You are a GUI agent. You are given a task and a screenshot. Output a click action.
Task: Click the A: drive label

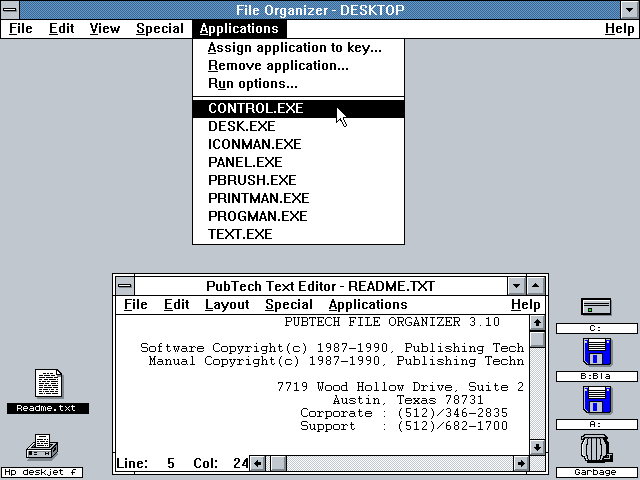point(596,424)
